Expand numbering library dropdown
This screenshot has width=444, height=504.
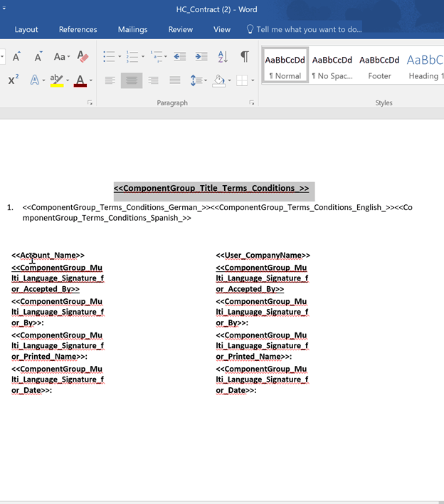click(x=143, y=56)
